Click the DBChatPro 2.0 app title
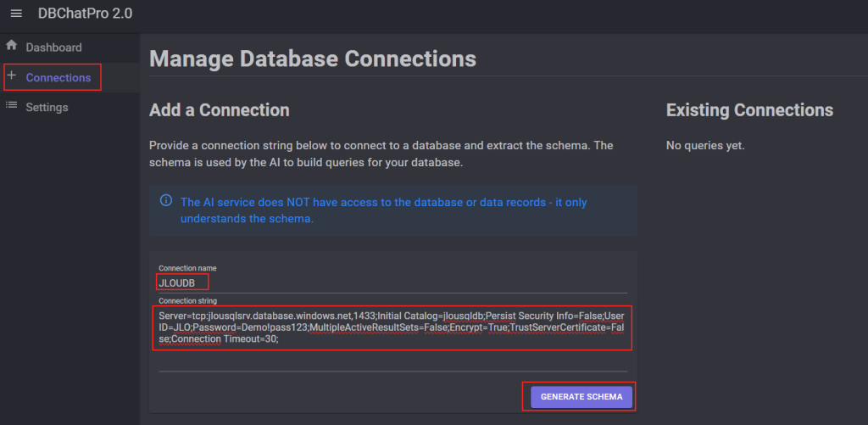The image size is (868, 425). (x=86, y=14)
